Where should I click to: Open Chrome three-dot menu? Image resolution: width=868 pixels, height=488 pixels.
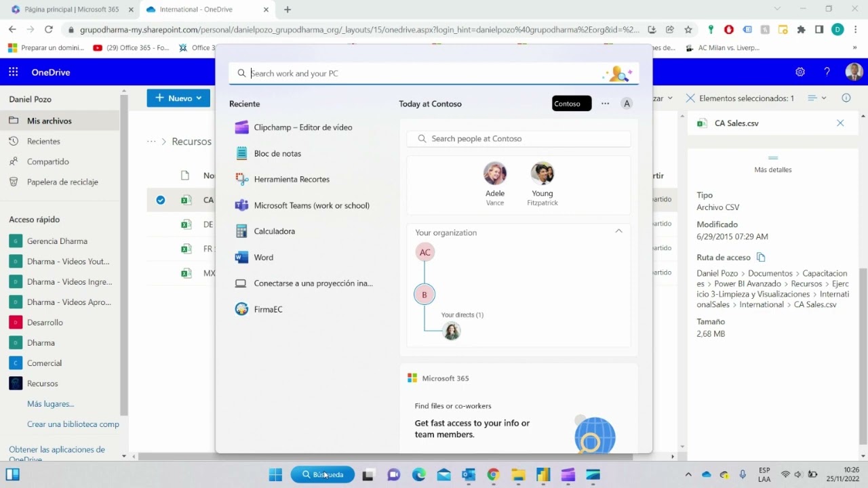coord(855,29)
